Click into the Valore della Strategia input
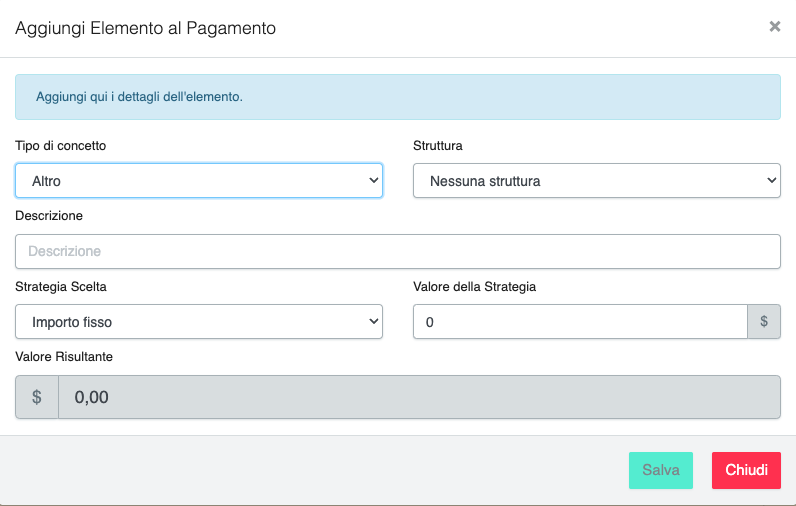Viewport: 796px width, 506px height. click(x=580, y=322)
